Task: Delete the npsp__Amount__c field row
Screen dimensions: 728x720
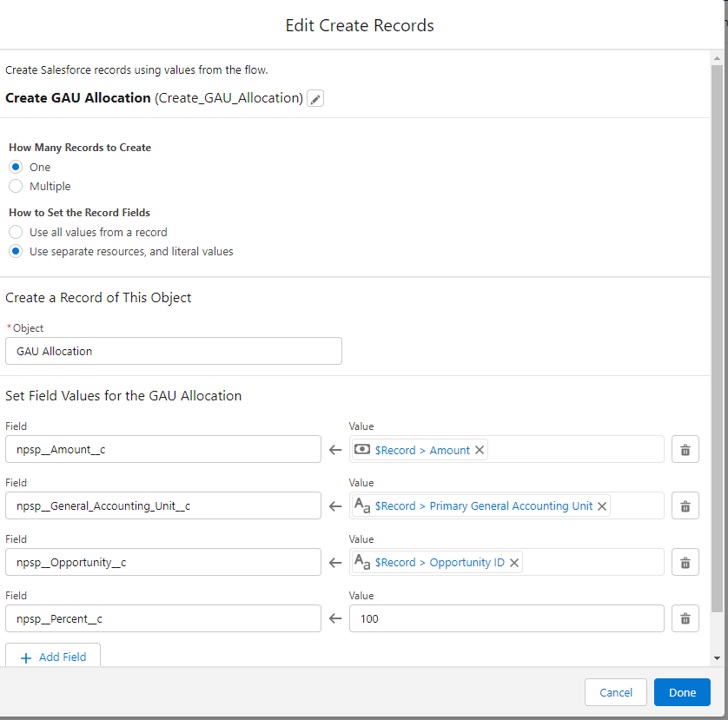Action: tap(685, 449)
